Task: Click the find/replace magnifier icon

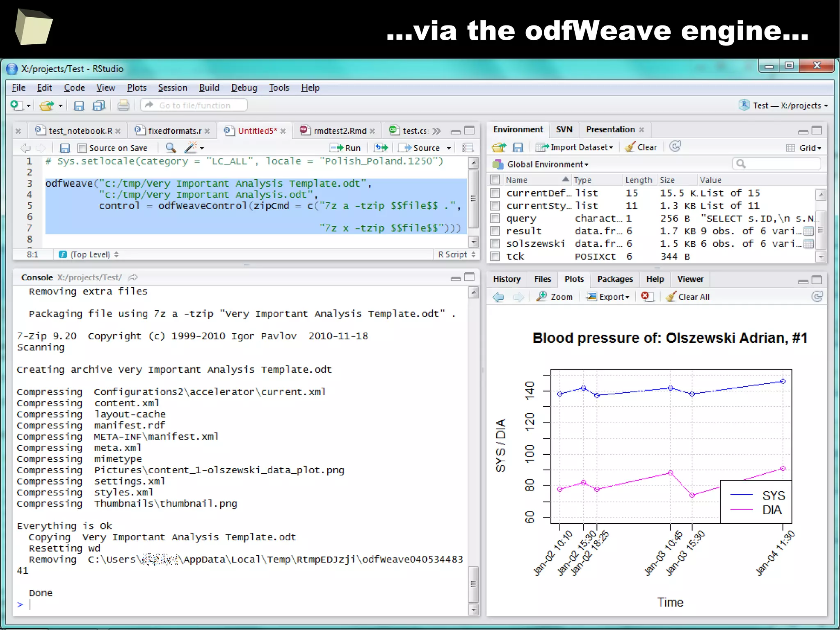Action: [x=171, y=148]
